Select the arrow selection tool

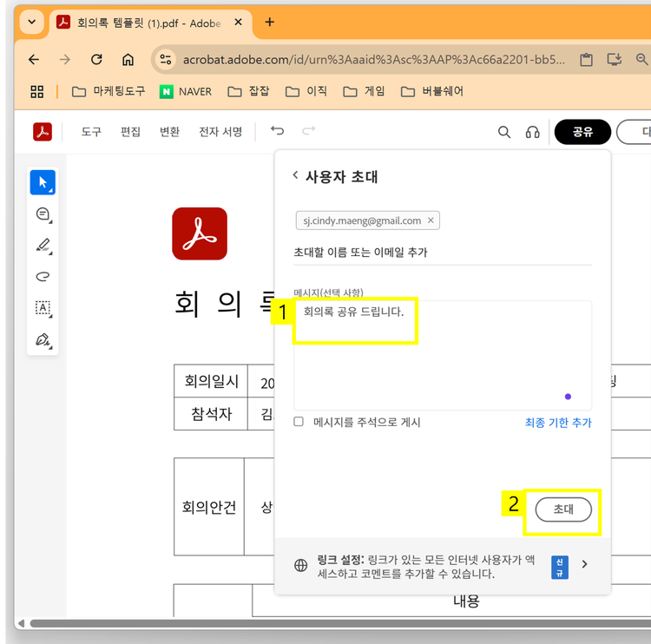(43, 182)
